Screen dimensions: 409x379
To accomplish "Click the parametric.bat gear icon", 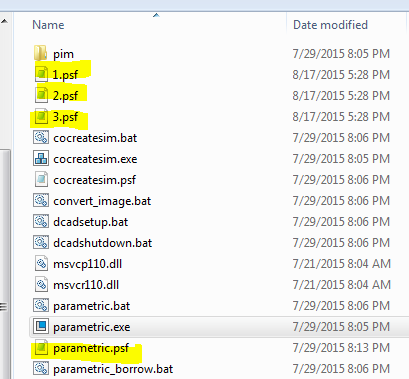I will 41,305.
